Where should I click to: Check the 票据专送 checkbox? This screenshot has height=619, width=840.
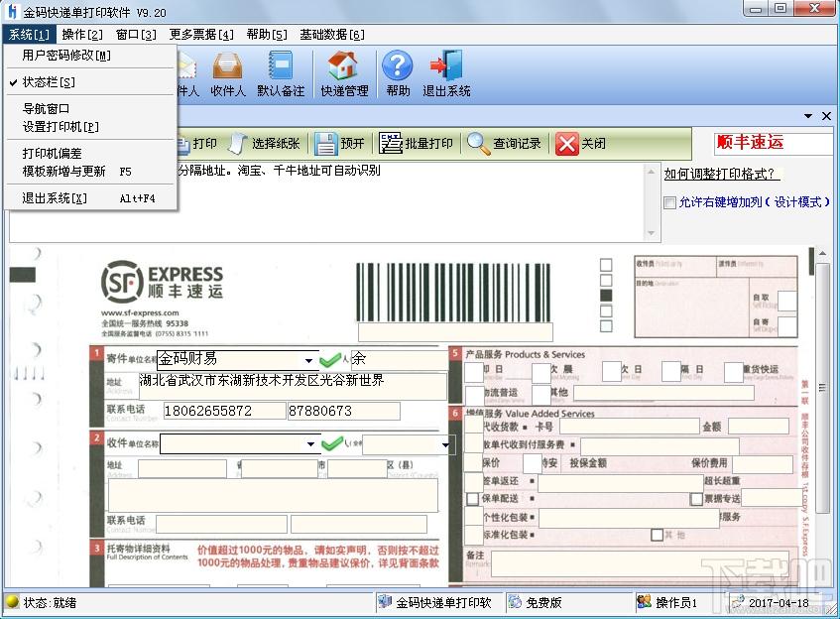coord(696,499)
